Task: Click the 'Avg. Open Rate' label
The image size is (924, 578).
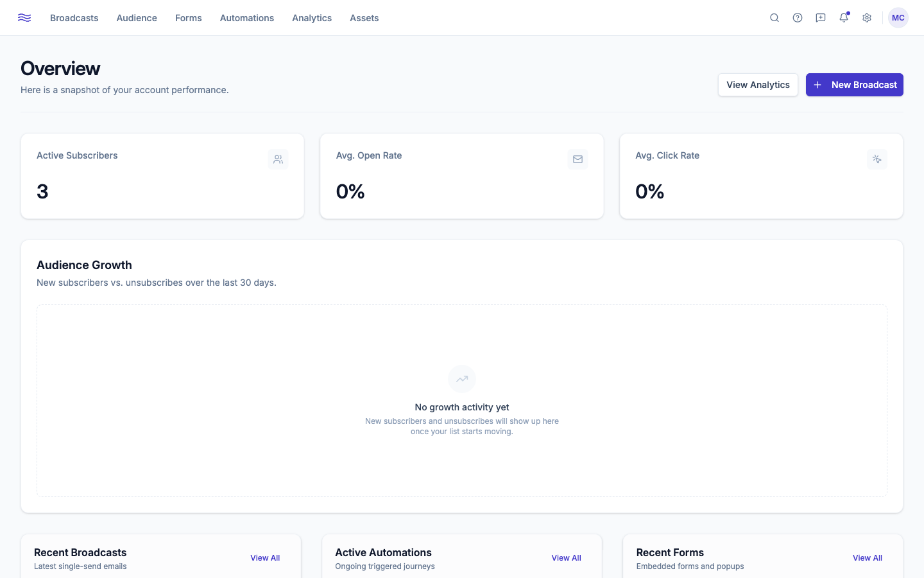Action: point(369,155)
